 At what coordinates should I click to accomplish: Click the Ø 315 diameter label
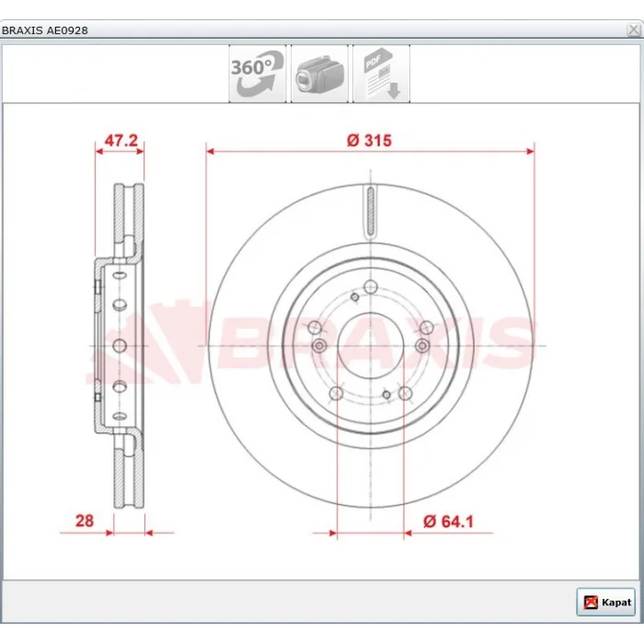tap(369, 141)
